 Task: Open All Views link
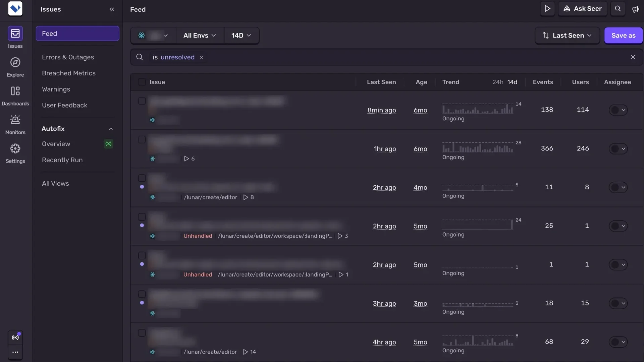point(55,184)
